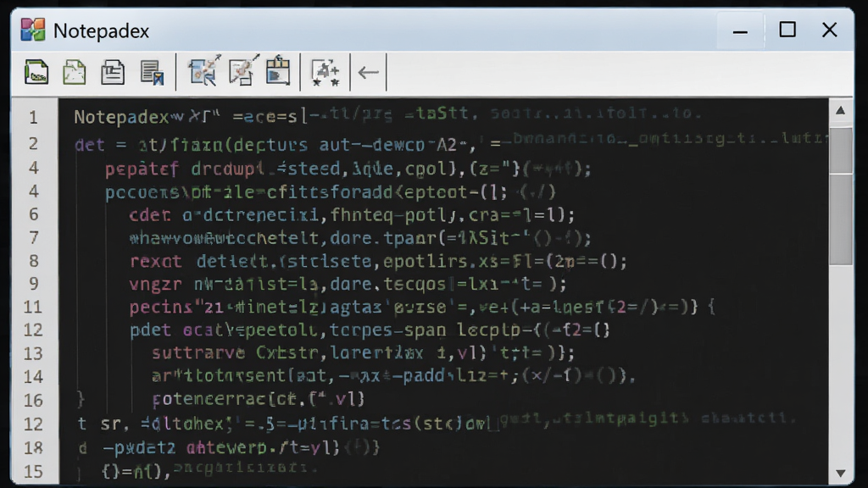Screen dimensions: 868x488
Task: Click the clipboard paste icon in the toolbar
Action: [x=278, y=70]
